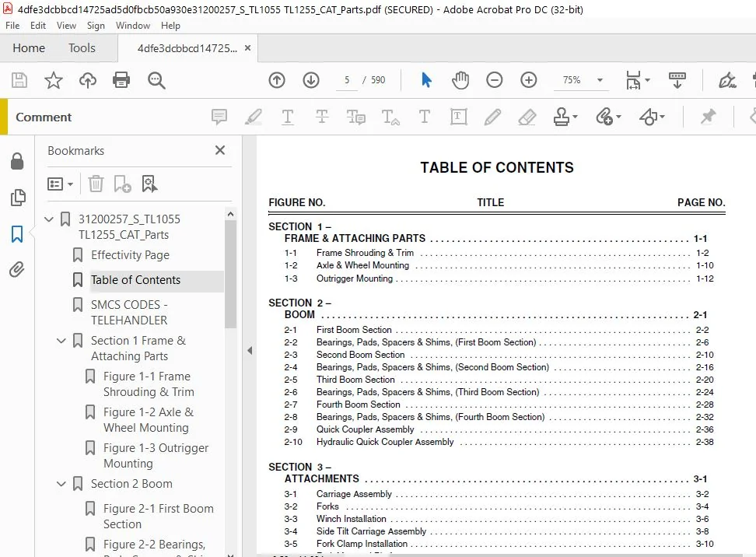Select the Highlight text tool
756x557 pixels.
pos(254,117)
